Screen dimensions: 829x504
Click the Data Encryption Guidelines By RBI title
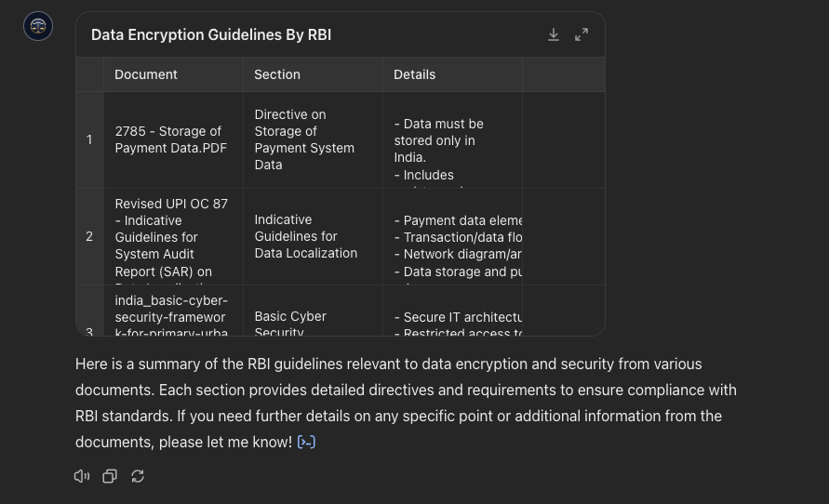[x=211, y=34]
